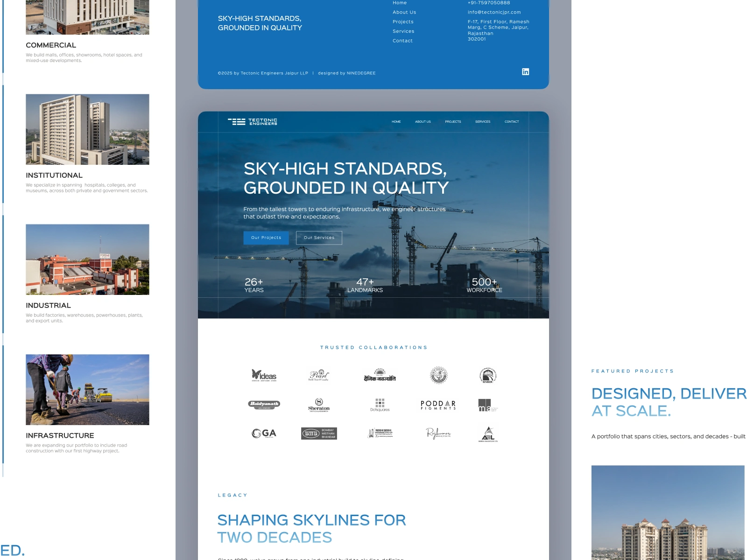Click the Dainik Navjyoti Hindi logo
This screenshot has width=747, height=560.
tap(380, 375)
